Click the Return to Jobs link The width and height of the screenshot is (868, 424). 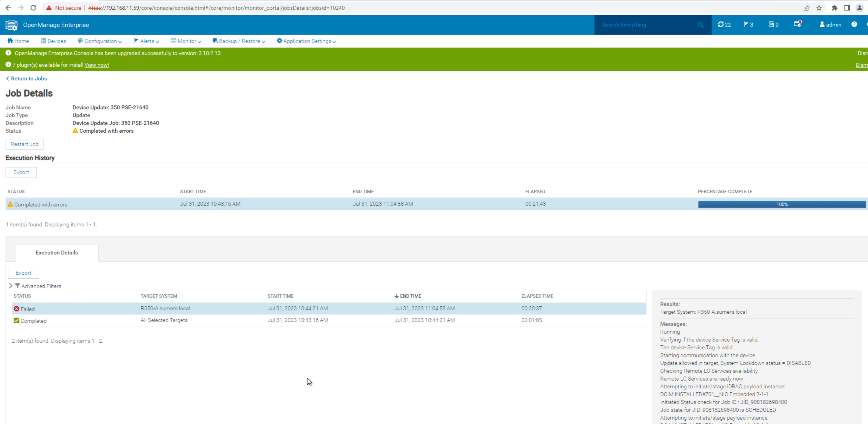pyautogui.click(x=27, y=79)
